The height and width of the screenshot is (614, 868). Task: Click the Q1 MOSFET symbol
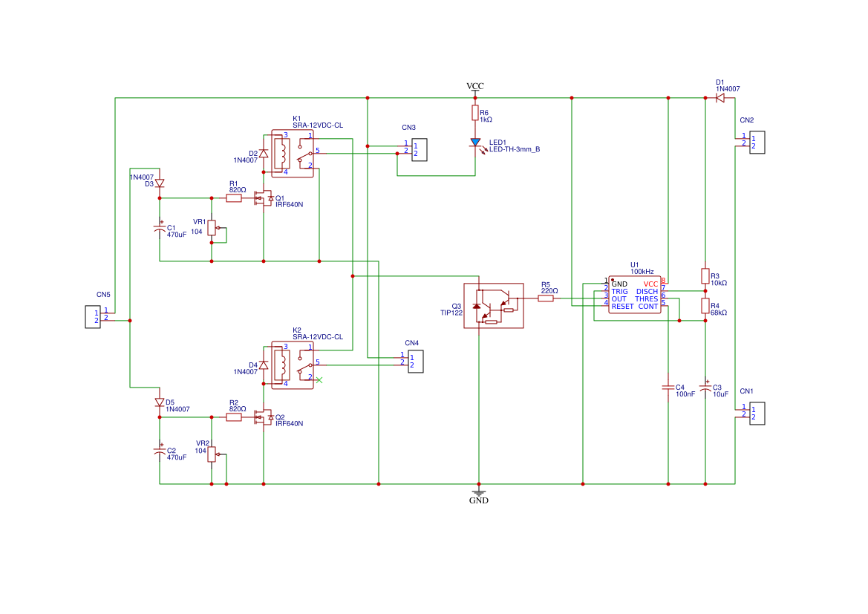[264, 197]
